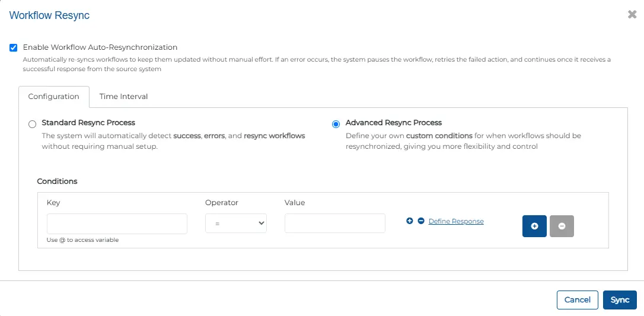The width and height of the screenshot is (644, 316).
Task: Click the Sync button
Action: click(x=620, y=300)
